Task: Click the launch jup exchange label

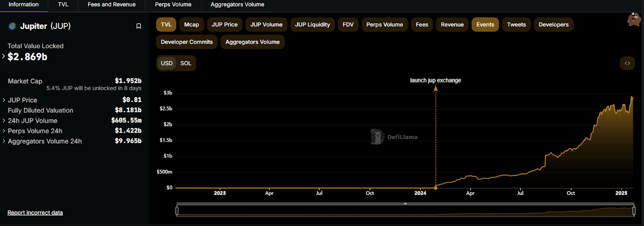Action: tap(436, 80)
